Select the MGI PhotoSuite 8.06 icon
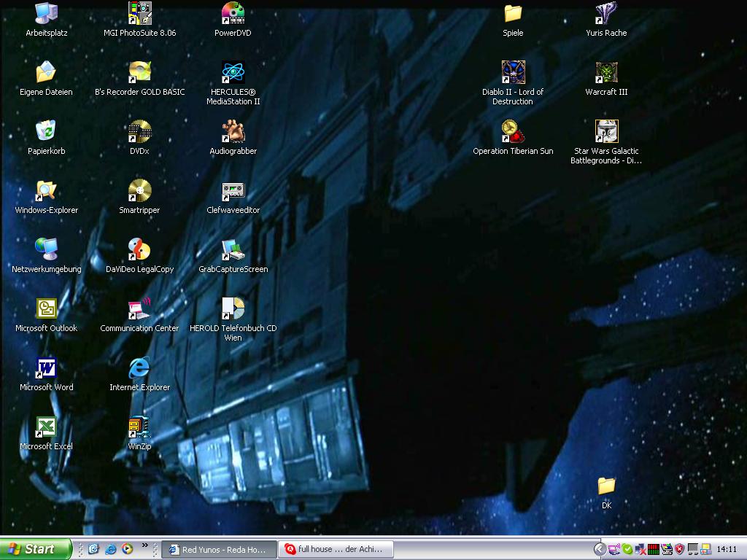This screenshot has width=747, height=560. (139, 13)
